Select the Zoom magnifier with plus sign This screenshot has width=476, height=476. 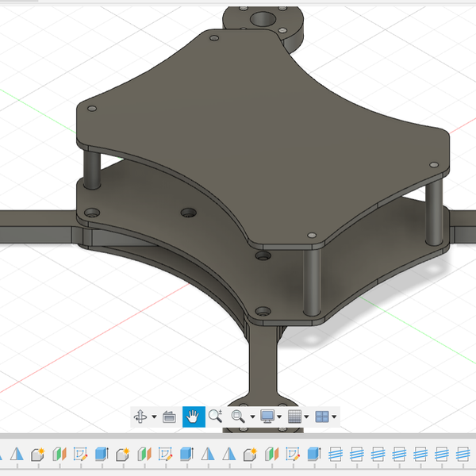(215, 416)
